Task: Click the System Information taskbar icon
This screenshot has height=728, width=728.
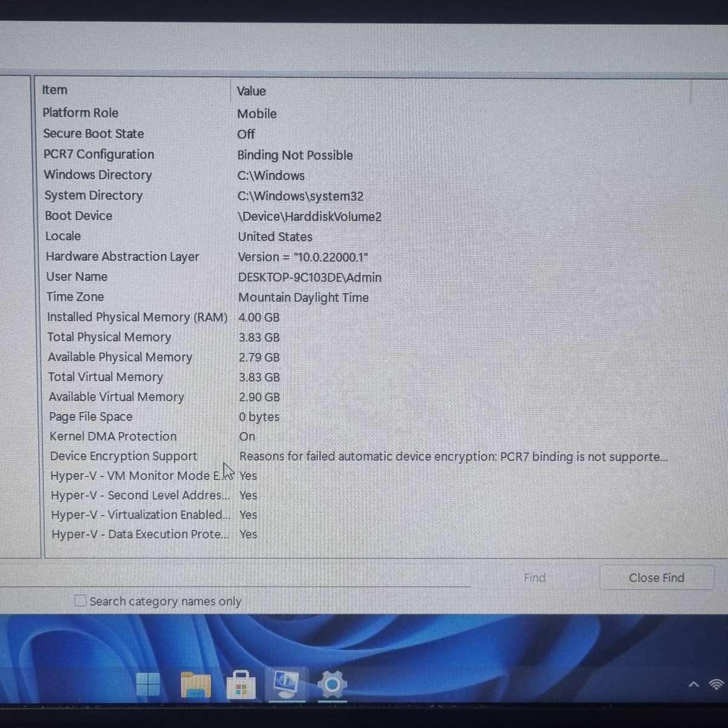Action: pyautogui.click(x=286, y=684)
